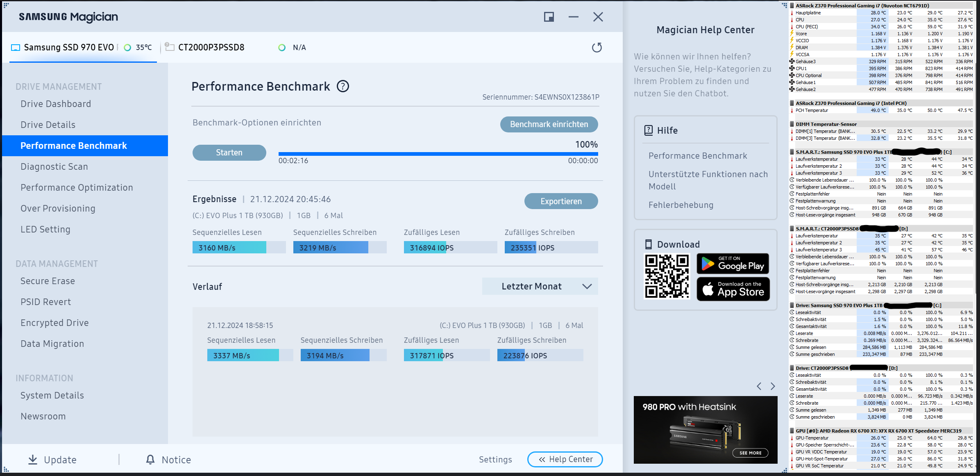Click the Help Center toggle button
Viewport: 980px width, 476px height.
[x=565, y=459]
